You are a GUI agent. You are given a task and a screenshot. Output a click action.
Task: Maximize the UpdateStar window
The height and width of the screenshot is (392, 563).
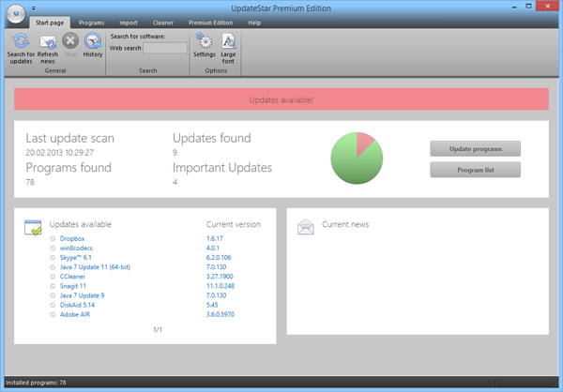coord(528,7)
